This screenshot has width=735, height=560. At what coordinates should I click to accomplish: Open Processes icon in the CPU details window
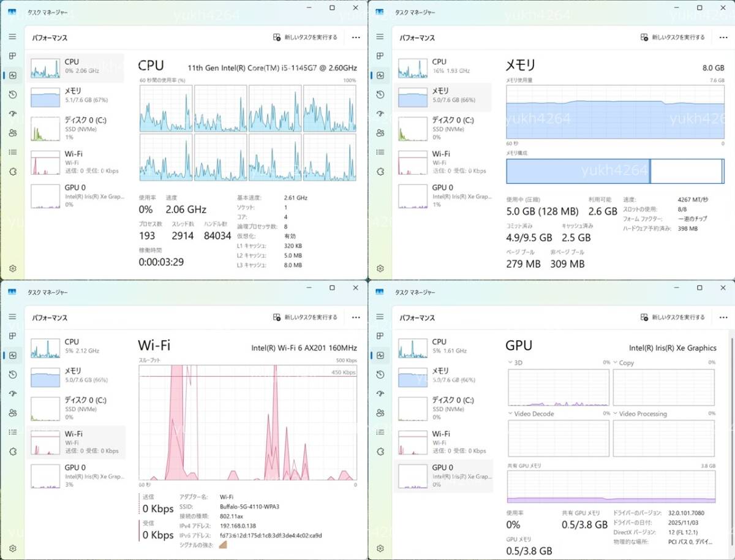pyautogui.click(x=12, y=56)
